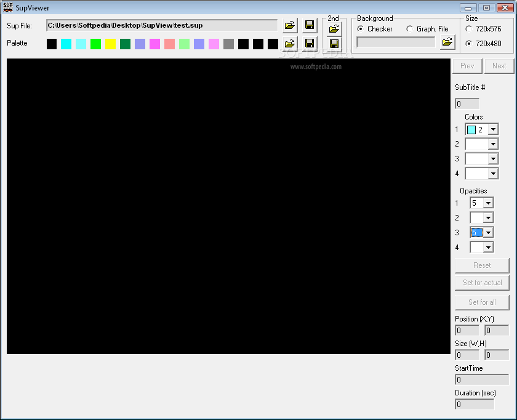
Task: Pick bright green palette swatch
Action: (95, 44)
